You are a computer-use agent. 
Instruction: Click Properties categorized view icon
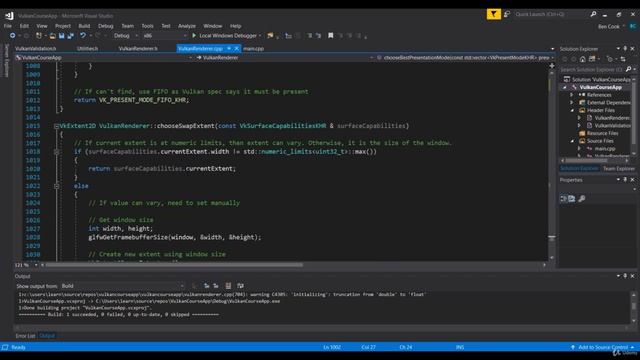(x=563, y=199)
